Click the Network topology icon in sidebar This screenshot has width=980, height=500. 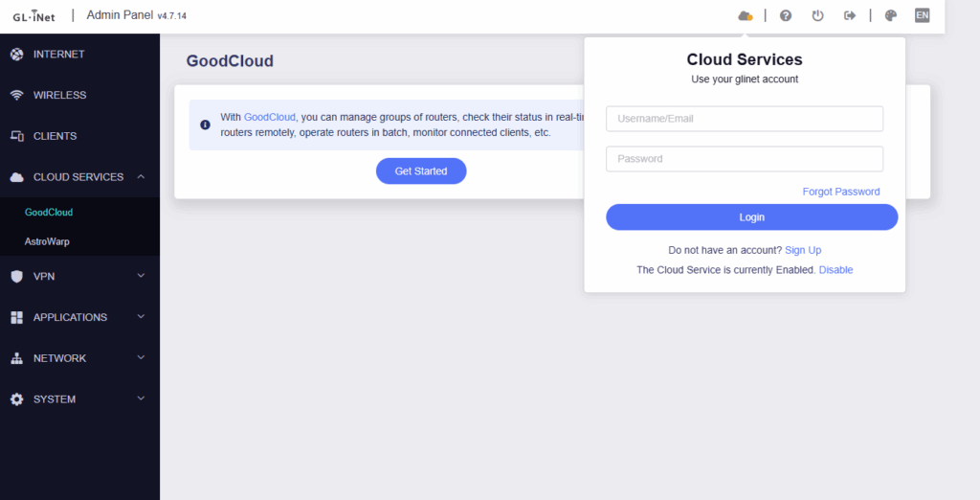point(17,358)
